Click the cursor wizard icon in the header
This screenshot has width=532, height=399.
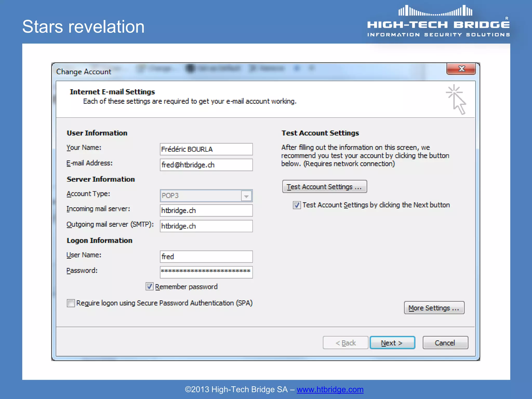(456, 99)
